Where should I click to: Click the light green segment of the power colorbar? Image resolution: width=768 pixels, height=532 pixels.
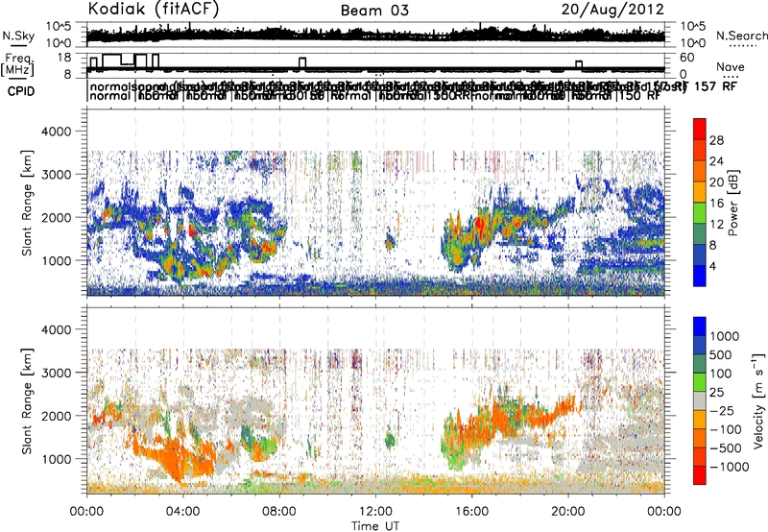[x=700, y=212]
